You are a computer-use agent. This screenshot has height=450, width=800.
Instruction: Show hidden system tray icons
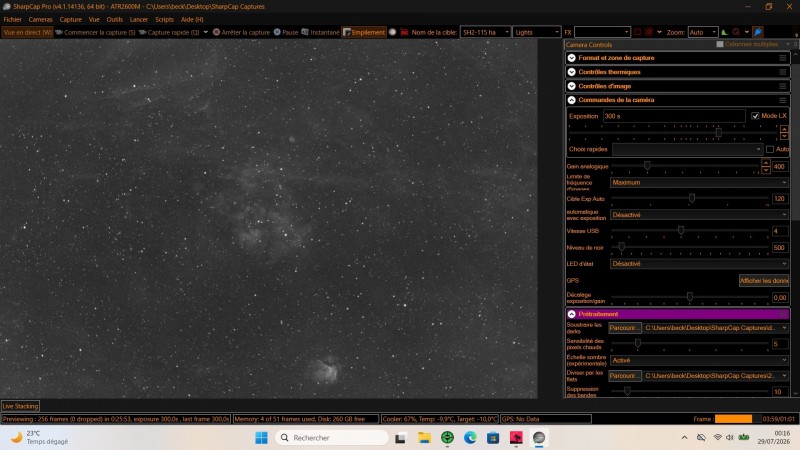(x=684, y=438)
